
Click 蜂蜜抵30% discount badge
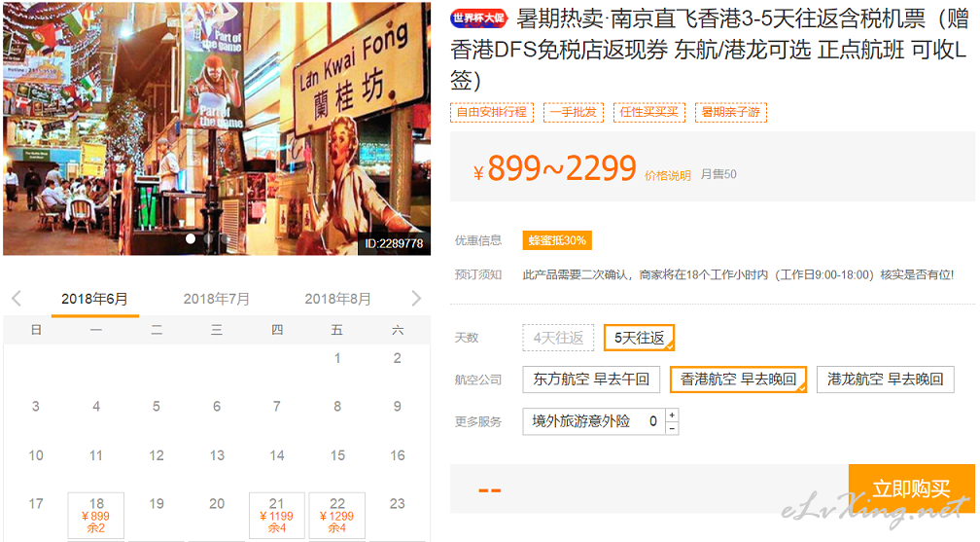coord(557,240)
